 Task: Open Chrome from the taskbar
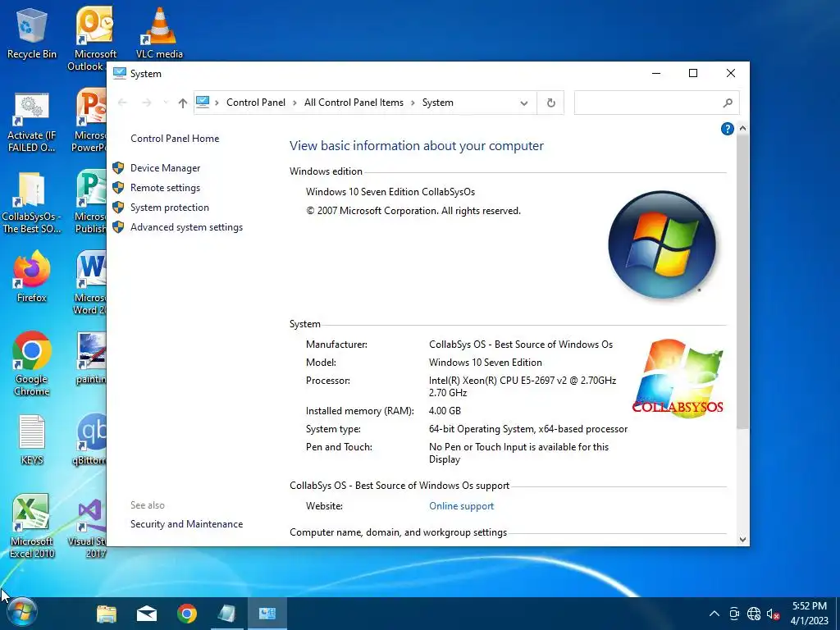click(187, 614)
